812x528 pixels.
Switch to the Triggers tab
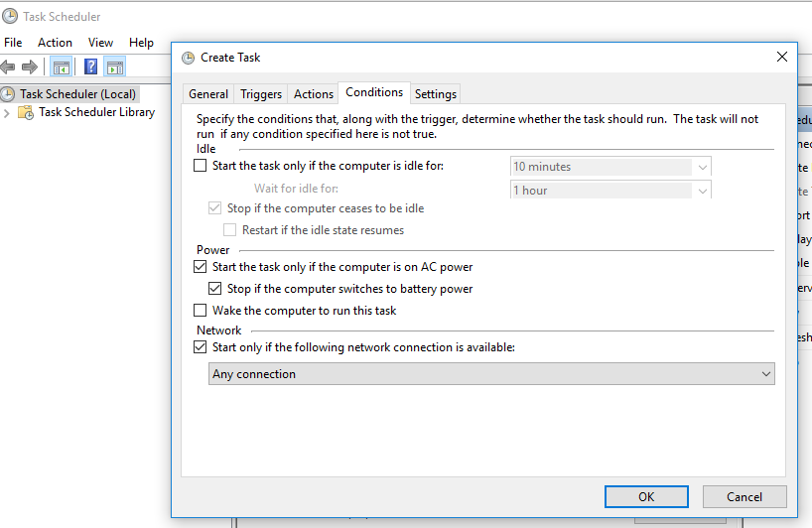[x=261, y=93]
